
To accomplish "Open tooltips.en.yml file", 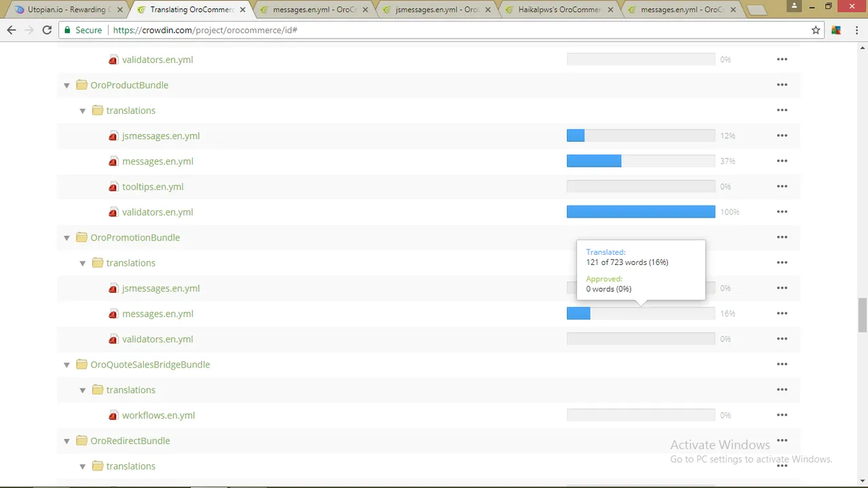I will 153,186.
